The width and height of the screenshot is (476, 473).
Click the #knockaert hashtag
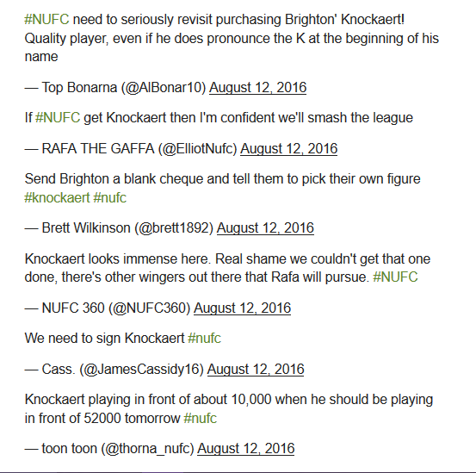coord(57,198)
